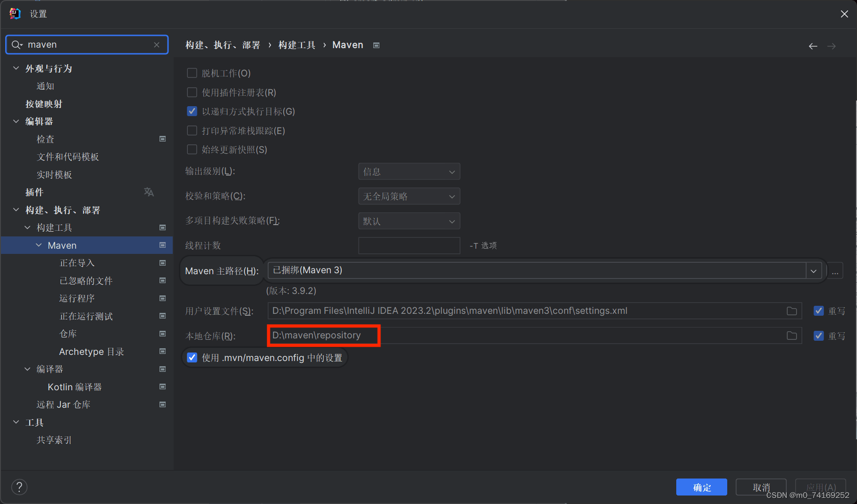Image resolution: width=857 pixels, height=504 pixels.
Task: Click the 线程计数 input field
Action: (x=409, y=245)
